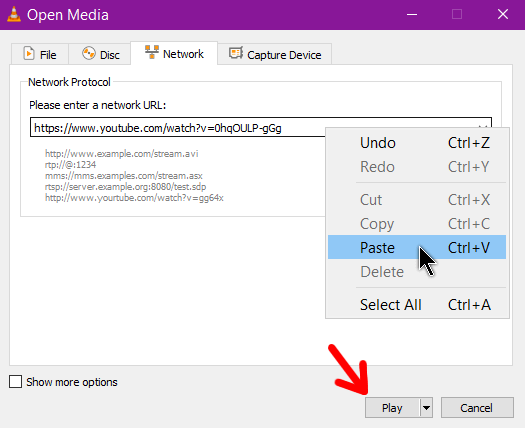Enable Show more options checkbox
The height and width of the screenshot is (428, 525).
[15, 382]
